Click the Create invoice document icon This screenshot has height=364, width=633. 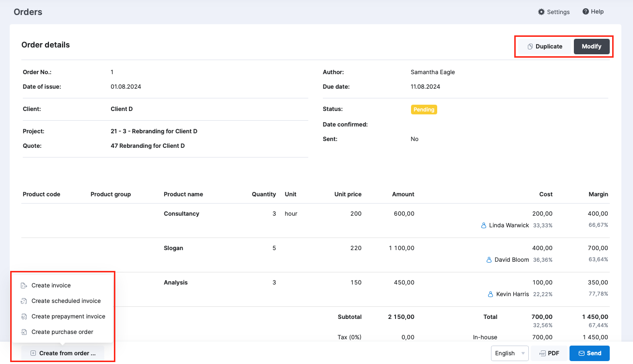[x=24, y=285]
